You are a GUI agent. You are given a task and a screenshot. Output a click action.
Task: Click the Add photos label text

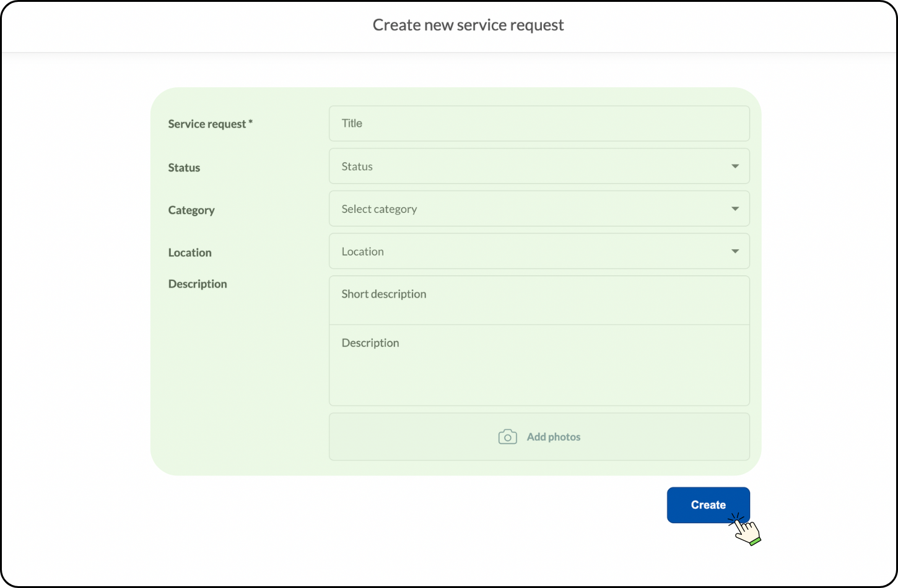554,437
